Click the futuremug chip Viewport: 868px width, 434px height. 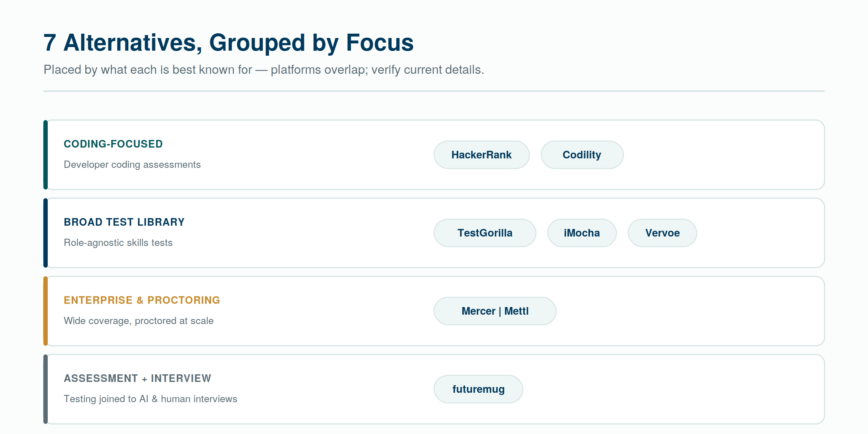click(478, 389)
